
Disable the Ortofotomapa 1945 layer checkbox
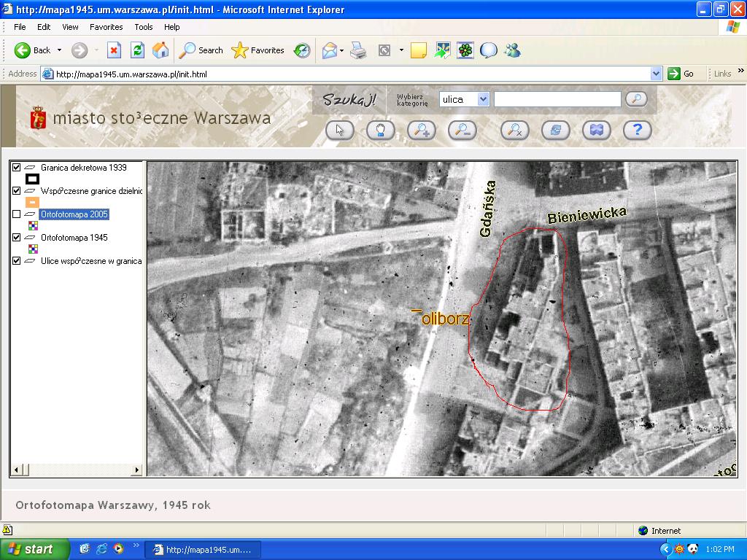[x=17, y=238]
